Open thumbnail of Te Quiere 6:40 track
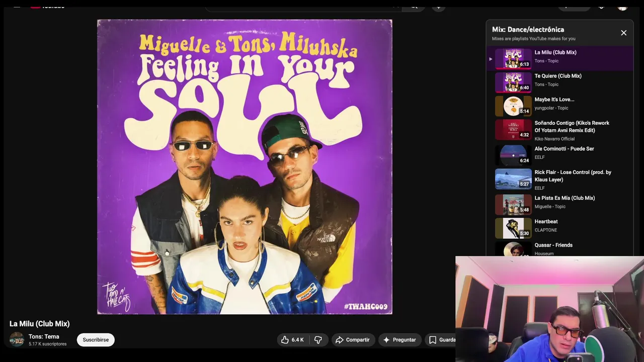 [x=513, y=82]
